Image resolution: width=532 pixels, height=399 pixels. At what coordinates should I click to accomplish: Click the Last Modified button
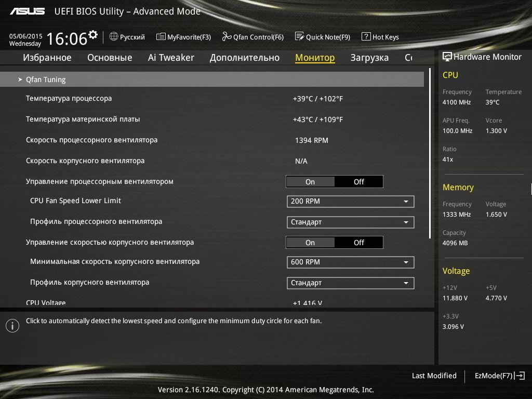click(434, 376)
